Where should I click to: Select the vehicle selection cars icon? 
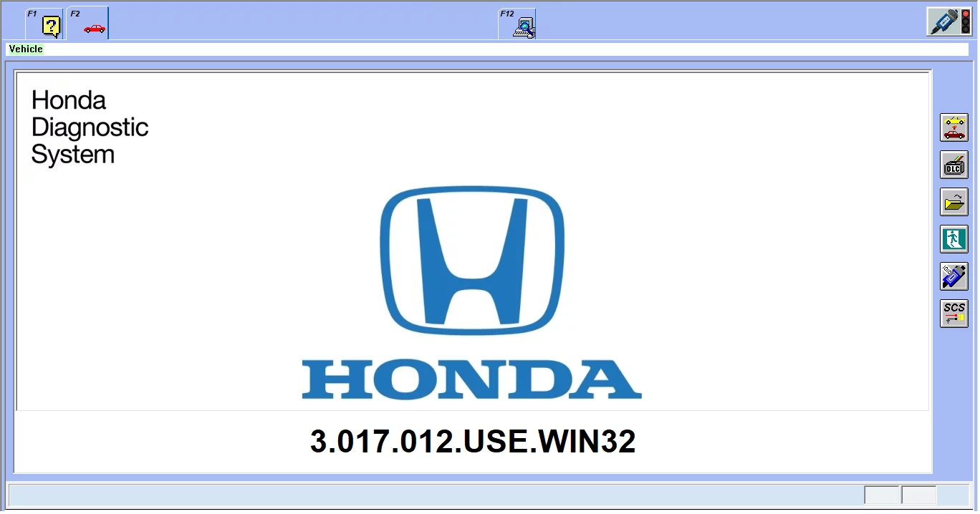pyautogui.click(x=953, y=127)
